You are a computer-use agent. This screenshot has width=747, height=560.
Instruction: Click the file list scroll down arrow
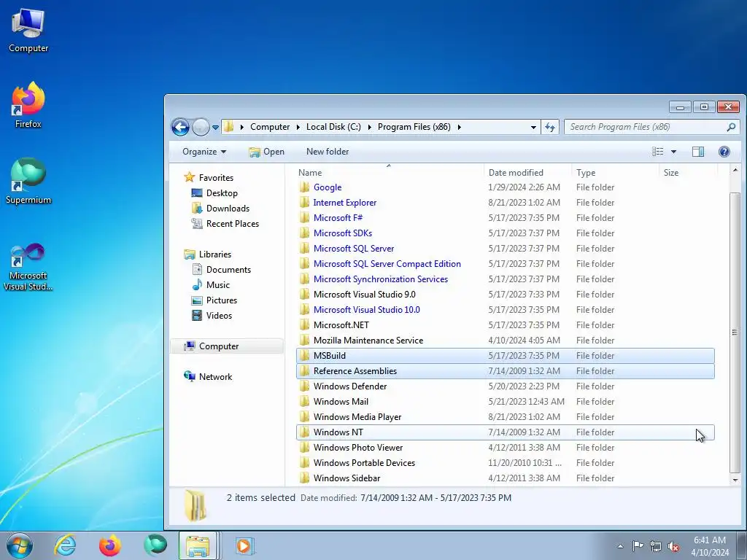735,480
